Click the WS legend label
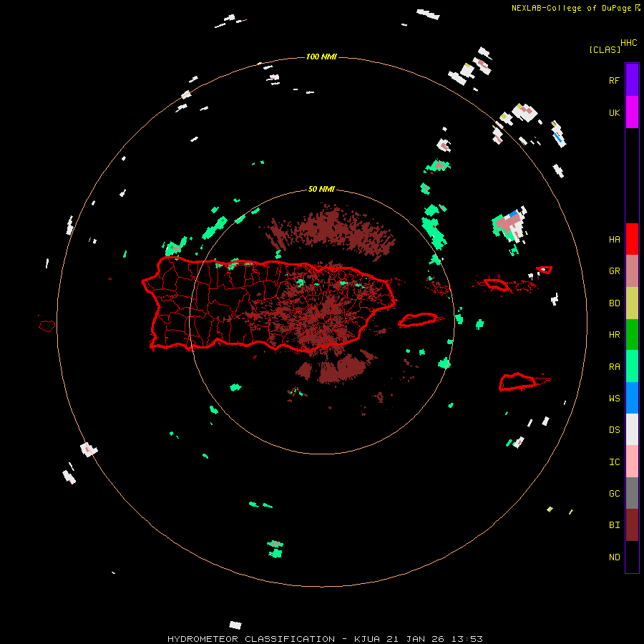Image resolution: width=644 pixels, height=644 pixels. click(614, 398)
